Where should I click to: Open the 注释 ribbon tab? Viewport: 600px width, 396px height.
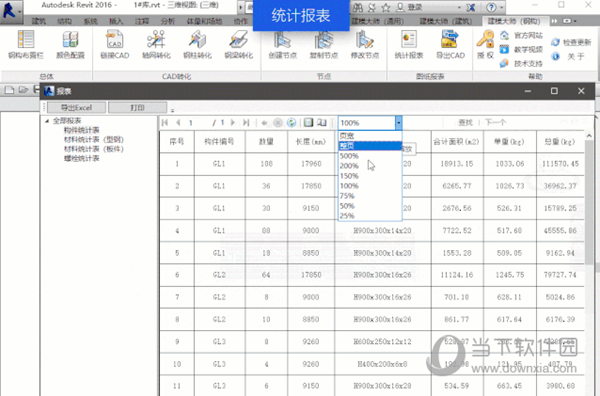(x=142, y=21)
